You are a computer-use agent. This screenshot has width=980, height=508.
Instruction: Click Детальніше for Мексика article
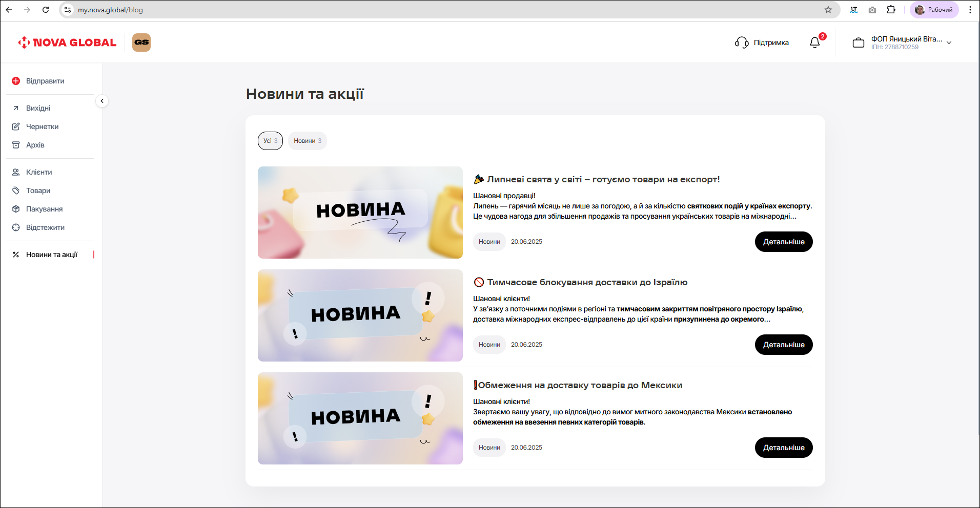tap(784, 448)
